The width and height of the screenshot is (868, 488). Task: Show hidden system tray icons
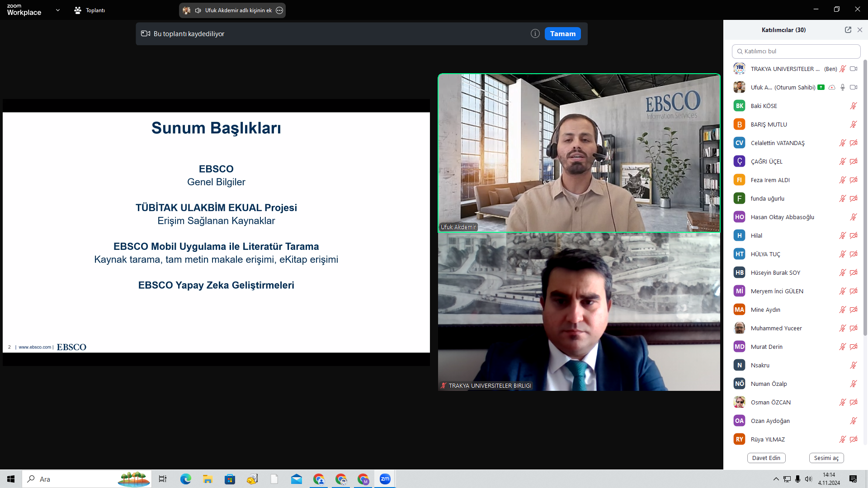coord(776,479)
